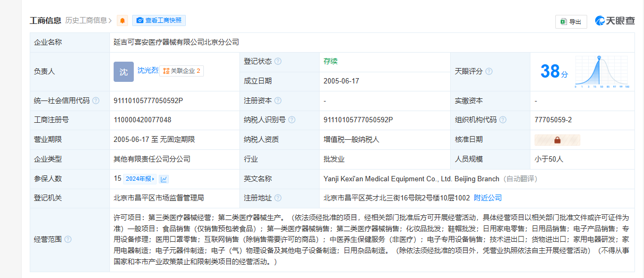
Task: Click help icon next to 纳税人识别号
Action: pos(292,120)
